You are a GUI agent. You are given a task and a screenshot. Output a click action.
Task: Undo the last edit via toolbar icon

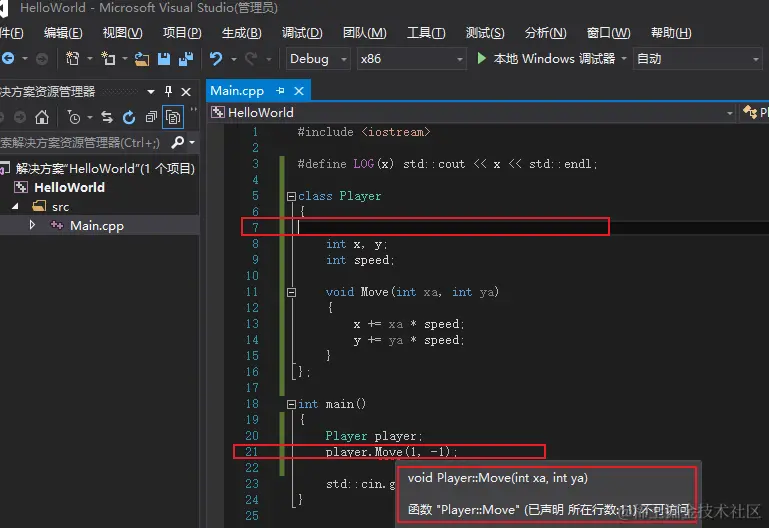click(x=216, y=59)
